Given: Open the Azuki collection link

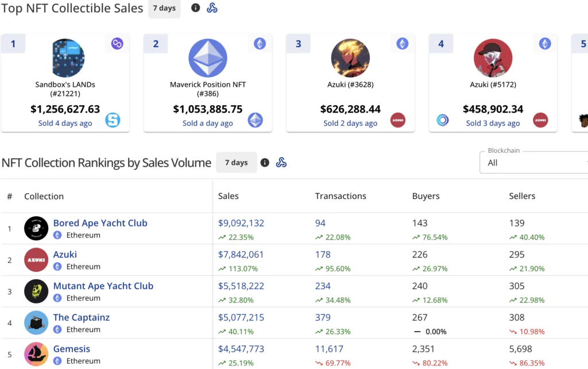Looking at the screenshot, I should (65, 255).
